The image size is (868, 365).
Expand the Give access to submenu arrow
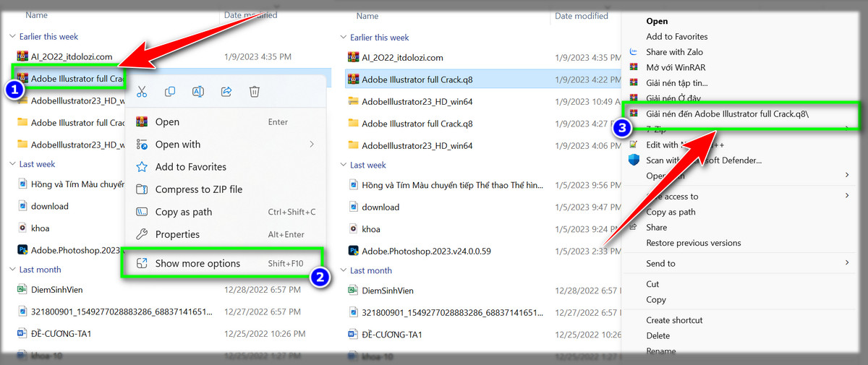847,196
